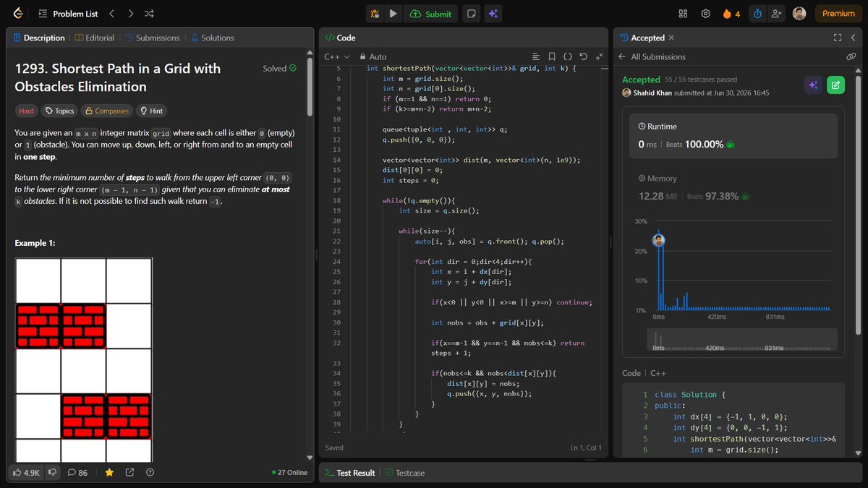868x488 pixels.
Task: Maximize the submission panel
Action: tap(838, 38)
